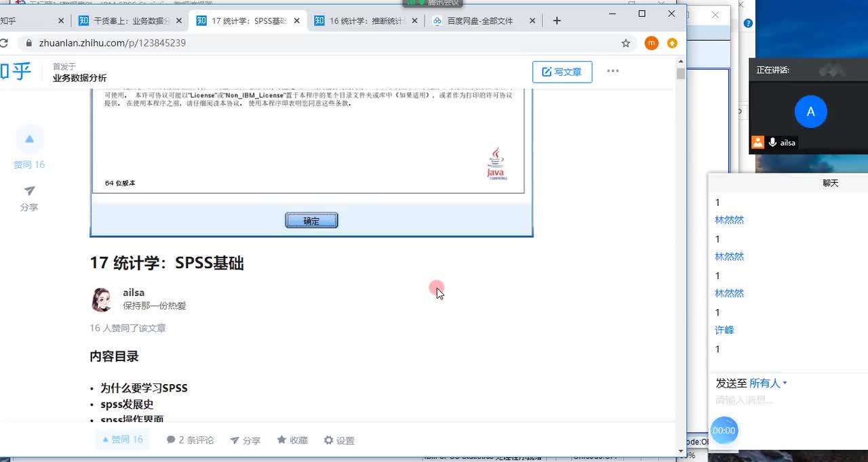This screenshot has width=868, height=462.
Task: Open author ailsa's avatar
Action: point(101,299)
